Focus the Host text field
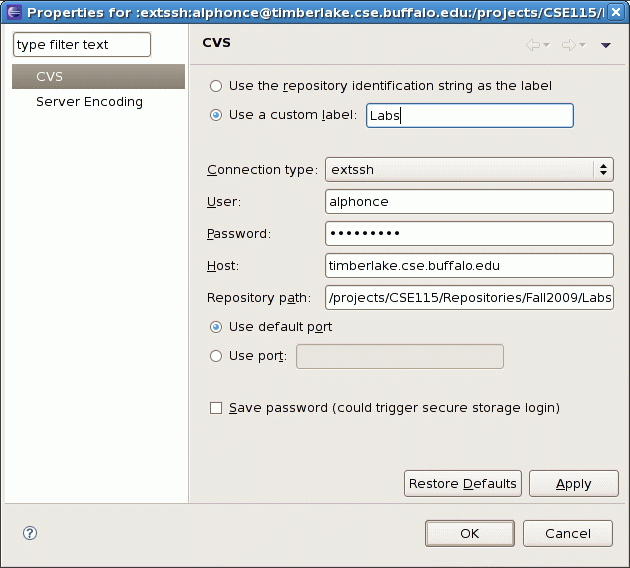The height and width of the screenshot is (568, 630). point(469,265)
